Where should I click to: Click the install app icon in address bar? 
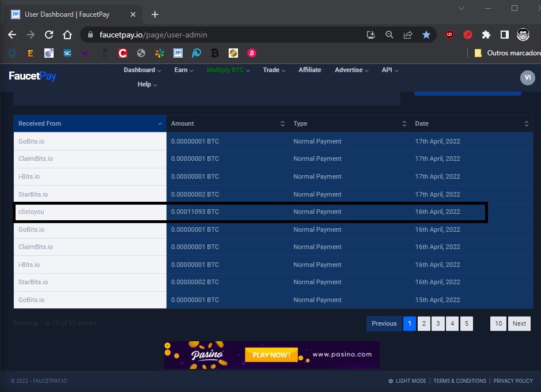pos(371,35)
